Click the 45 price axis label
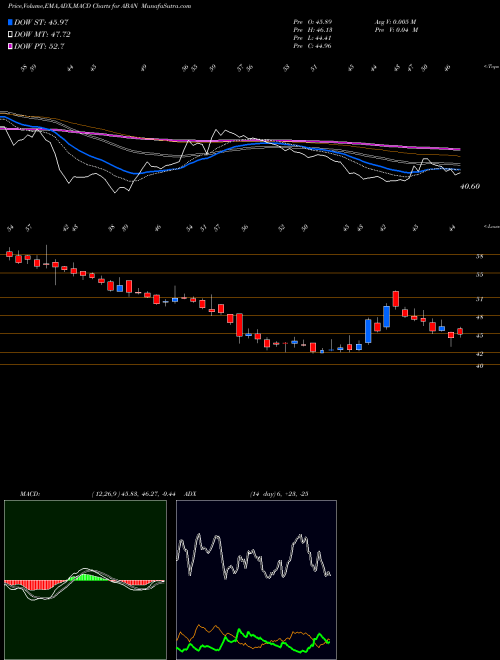Image resolution: width=500 pixels, height=660 pixels. (479, 336)
